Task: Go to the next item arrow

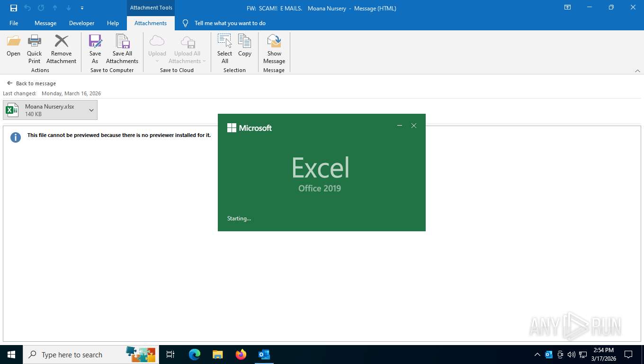Action: tap(69, 8)
